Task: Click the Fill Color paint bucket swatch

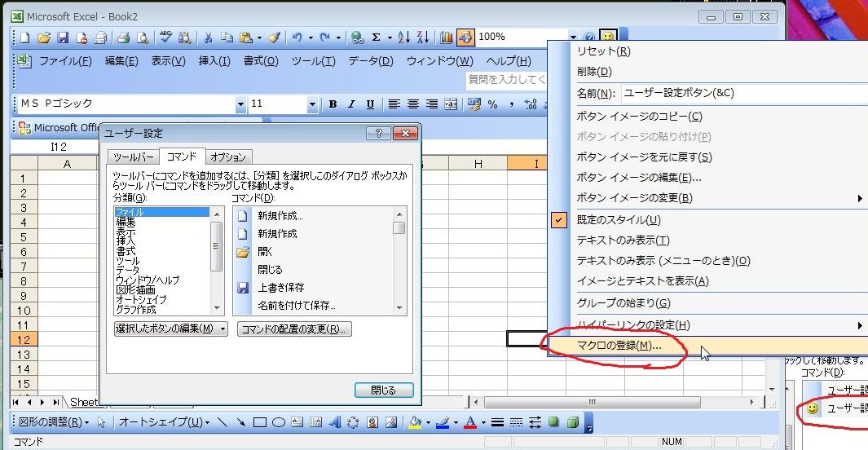Action: [415, 422]
